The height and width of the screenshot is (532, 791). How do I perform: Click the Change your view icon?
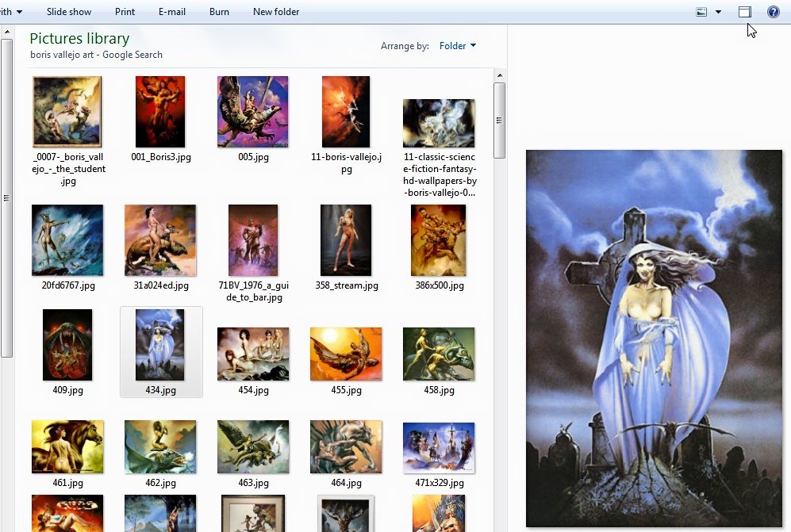701,12
